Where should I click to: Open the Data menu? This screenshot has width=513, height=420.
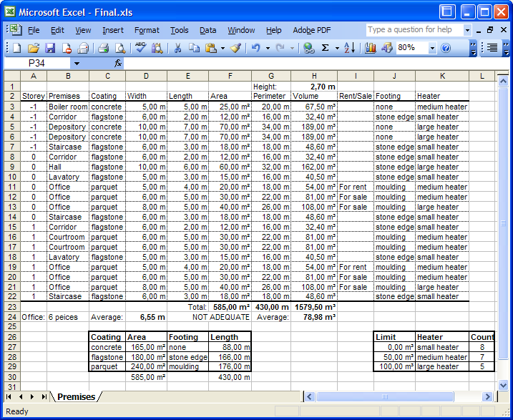click(x=207, y=31)
